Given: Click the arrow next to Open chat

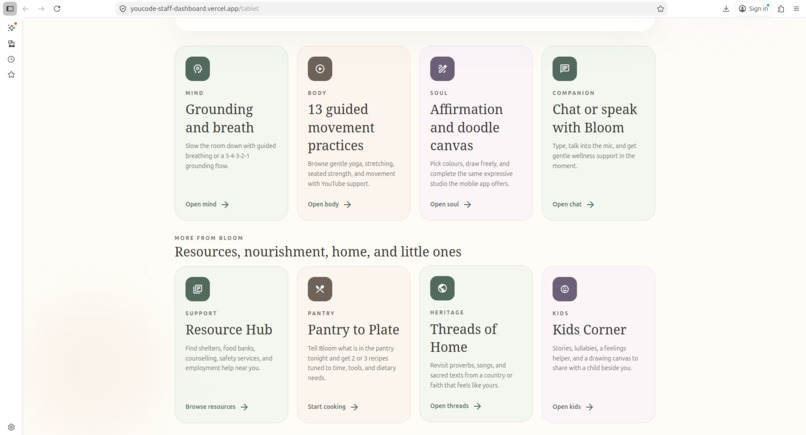Looking at the screenshot, I should click(590, 205).
